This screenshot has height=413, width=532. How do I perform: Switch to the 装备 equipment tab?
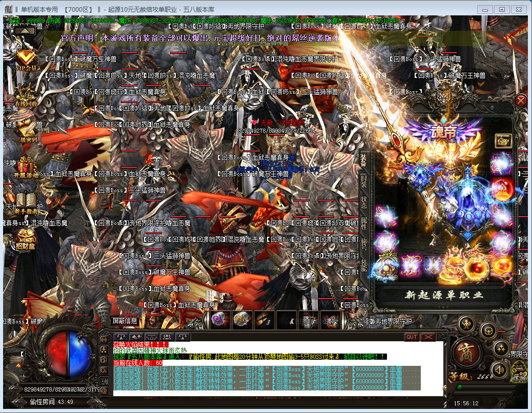pyautogui.click(x=364, y=160)
